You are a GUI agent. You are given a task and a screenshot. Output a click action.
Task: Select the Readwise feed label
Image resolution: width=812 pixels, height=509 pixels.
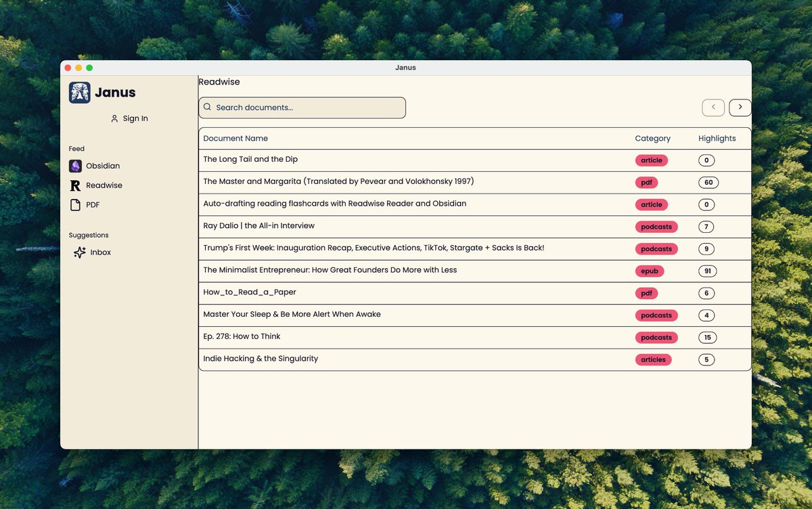[x=104, y=185]
